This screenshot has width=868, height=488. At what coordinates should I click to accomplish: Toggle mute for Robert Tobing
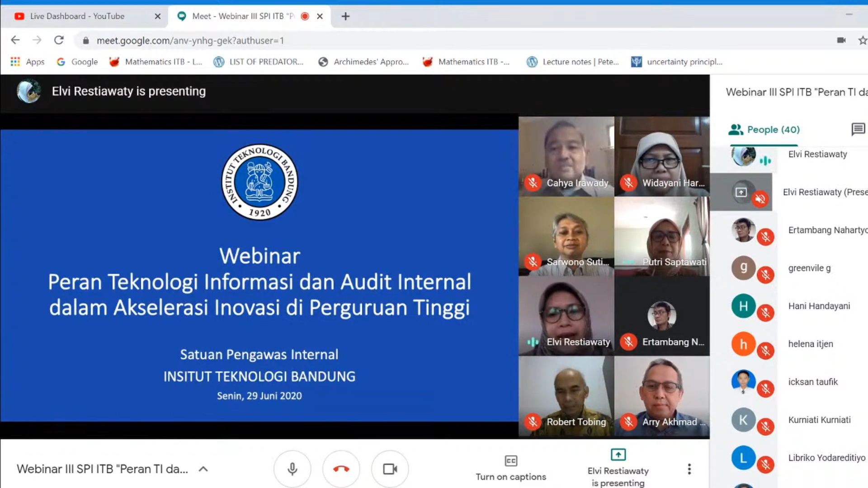pyautogui.click(x=533, y=422)
